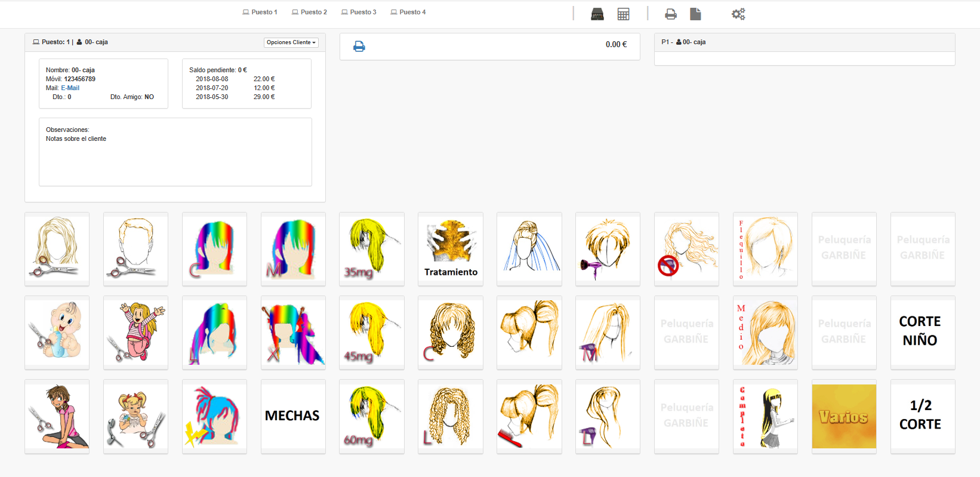The image size is (980, 477).
Task: Select the curly hair perm L tile
Action: pyautogui.click(x=451, y=416)
